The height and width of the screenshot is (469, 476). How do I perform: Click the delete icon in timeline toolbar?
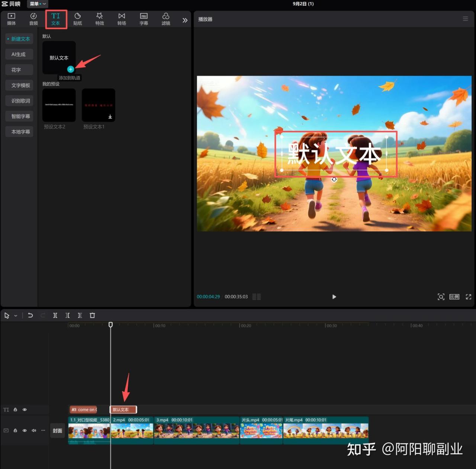pos(92,316)
